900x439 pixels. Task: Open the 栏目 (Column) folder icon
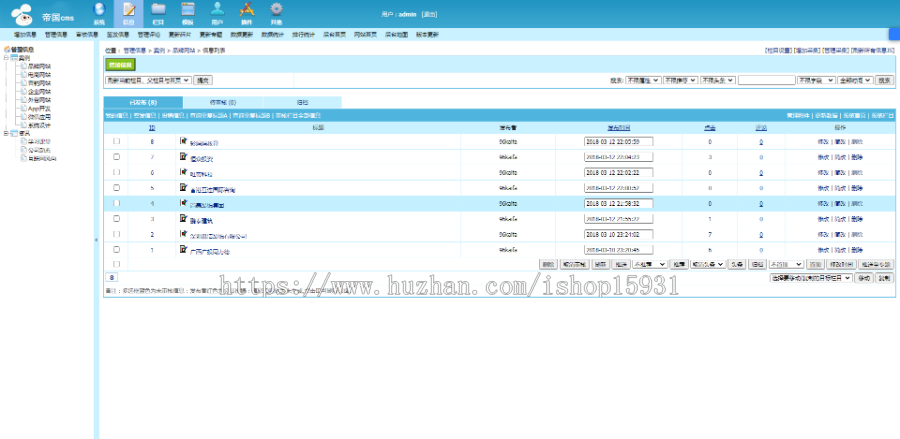click(x=158, y=11)
